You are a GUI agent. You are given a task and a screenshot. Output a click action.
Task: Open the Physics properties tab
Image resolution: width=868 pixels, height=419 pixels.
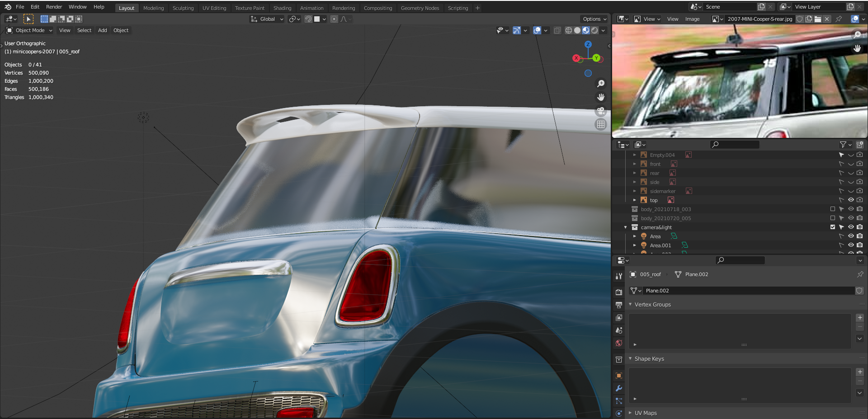click(x=618, y=413)
